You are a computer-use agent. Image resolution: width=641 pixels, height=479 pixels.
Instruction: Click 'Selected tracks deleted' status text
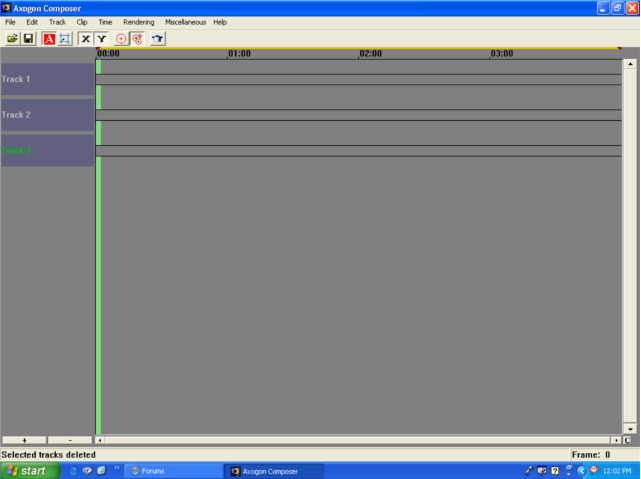coord(49,454)
